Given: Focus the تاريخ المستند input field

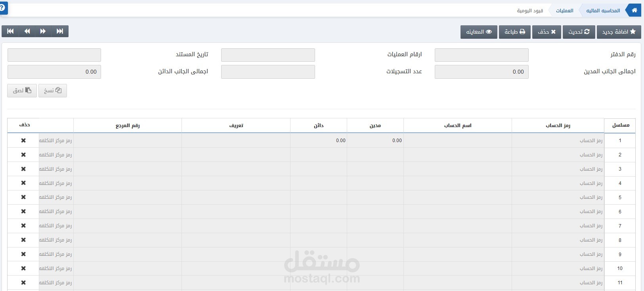Looking at the screenshot, I should pyautogui.click(x=54, y=55).
